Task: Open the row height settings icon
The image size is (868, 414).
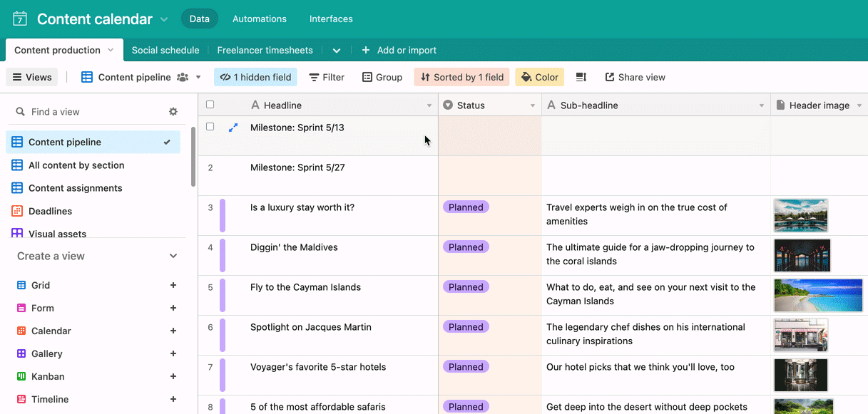Action: [581, 77]
